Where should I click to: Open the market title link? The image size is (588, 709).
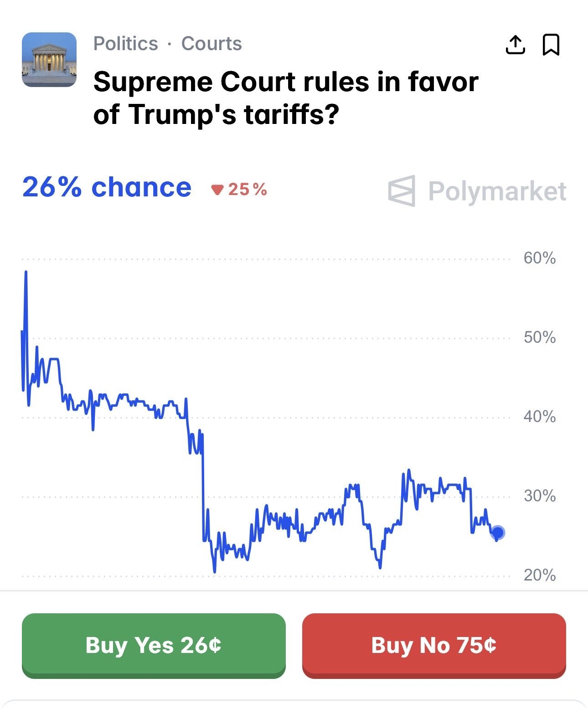pyautogui.click(x=286, y=98)
